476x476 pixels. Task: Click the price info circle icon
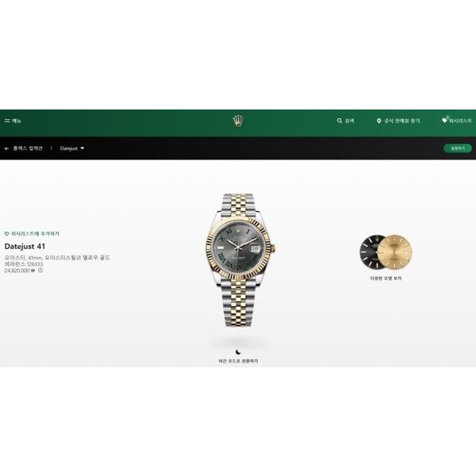[x=40, y=271]
